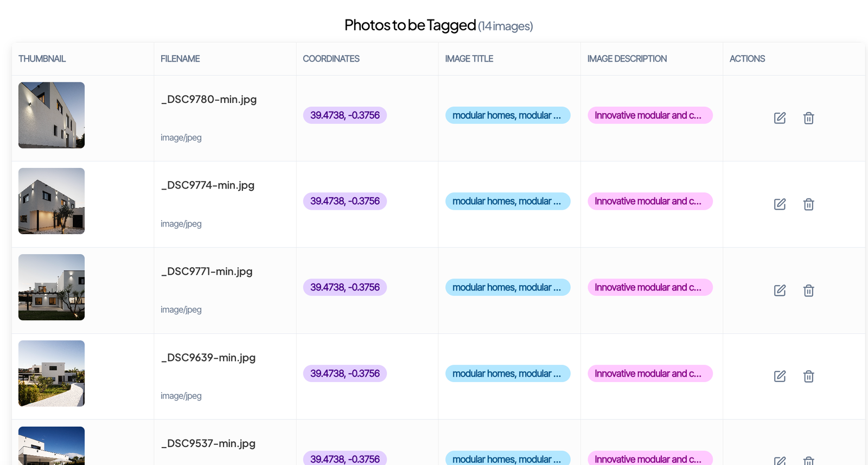Delete the _DSC9780-min.jpg image

[808, 118]
